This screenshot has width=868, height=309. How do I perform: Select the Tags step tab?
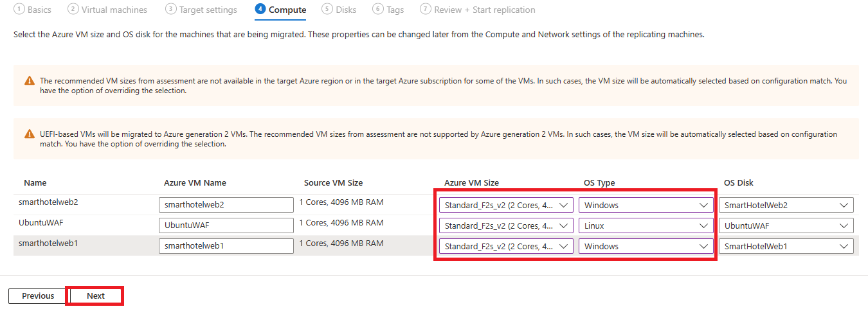tap(388, 10)
